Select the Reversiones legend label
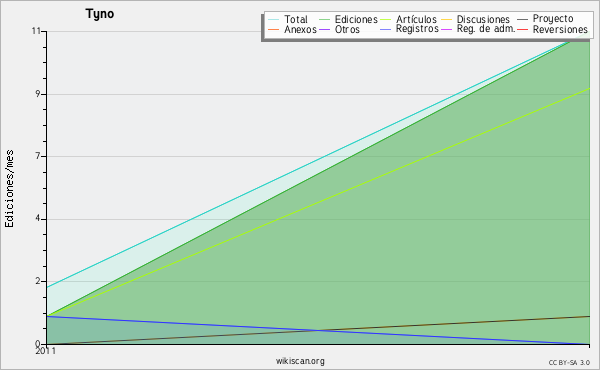This screenshot has height=370, width=600. (560, 29)
